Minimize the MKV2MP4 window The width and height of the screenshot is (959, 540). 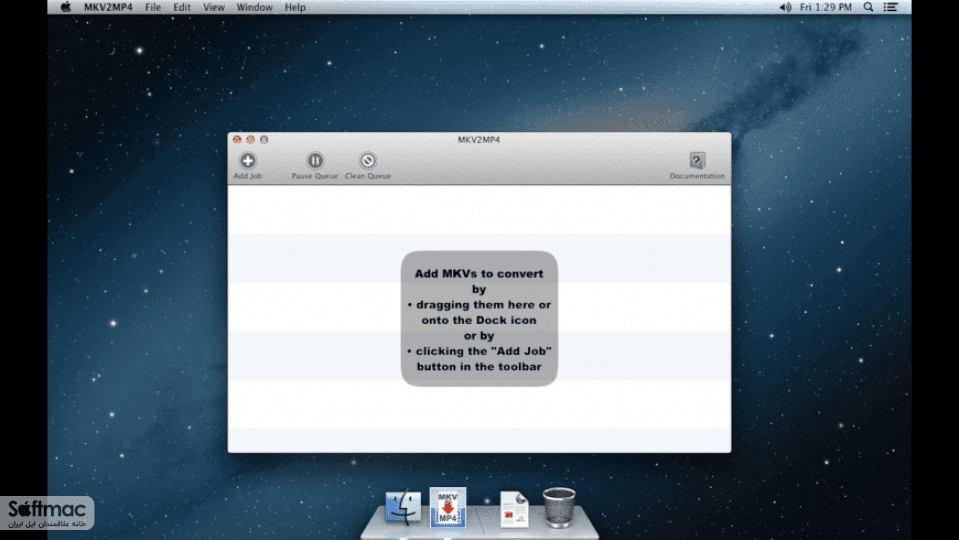[251, 140]
